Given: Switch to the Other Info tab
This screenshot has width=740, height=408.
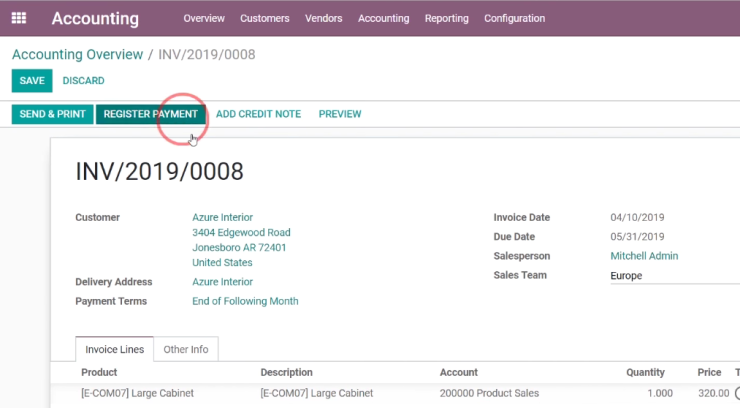Looking at the screenshot, I should click(186, 350).
